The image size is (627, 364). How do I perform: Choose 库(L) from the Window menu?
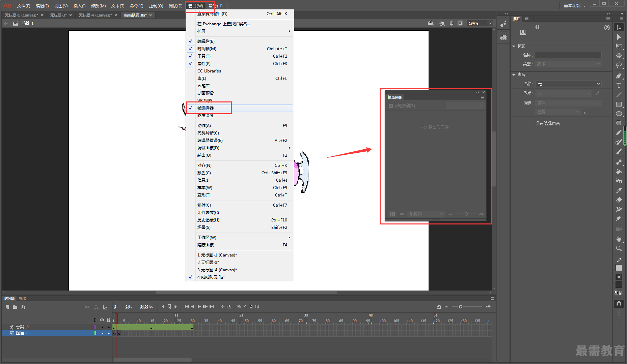[240, 79]
